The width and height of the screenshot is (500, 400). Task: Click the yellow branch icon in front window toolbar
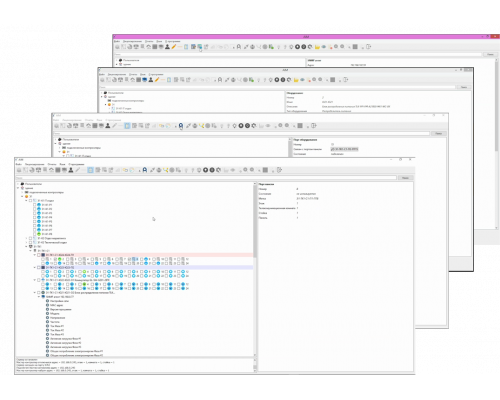(165, 170)
